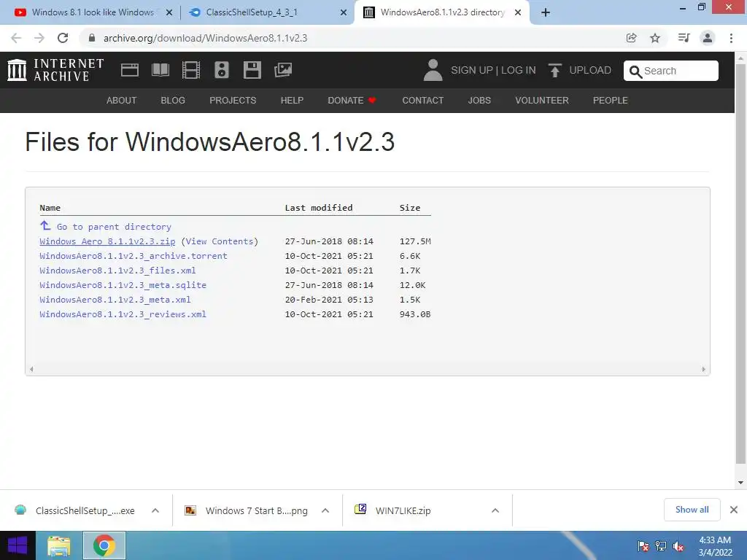Open WindowsAero8.1.1v2.3_archive.torrent link
Screen dimensions: 747x560
click(133, 256)
